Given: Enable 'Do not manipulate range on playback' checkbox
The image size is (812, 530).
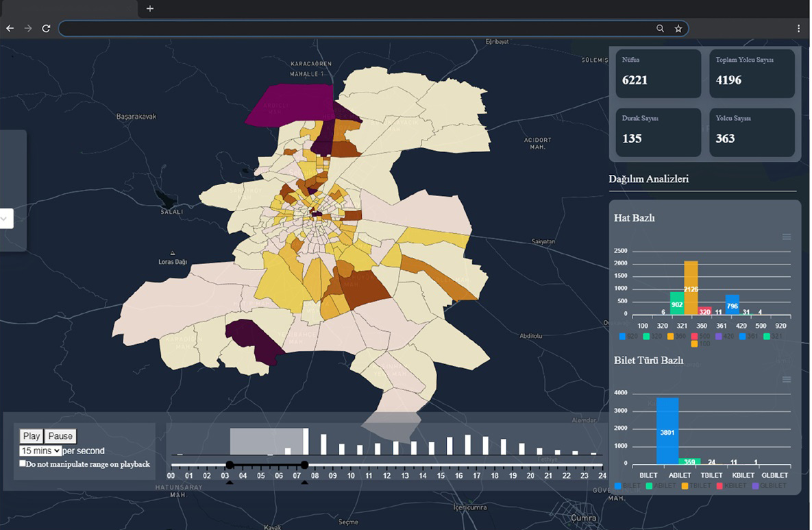Looking at the screenshot, I should tap(23, 464).
